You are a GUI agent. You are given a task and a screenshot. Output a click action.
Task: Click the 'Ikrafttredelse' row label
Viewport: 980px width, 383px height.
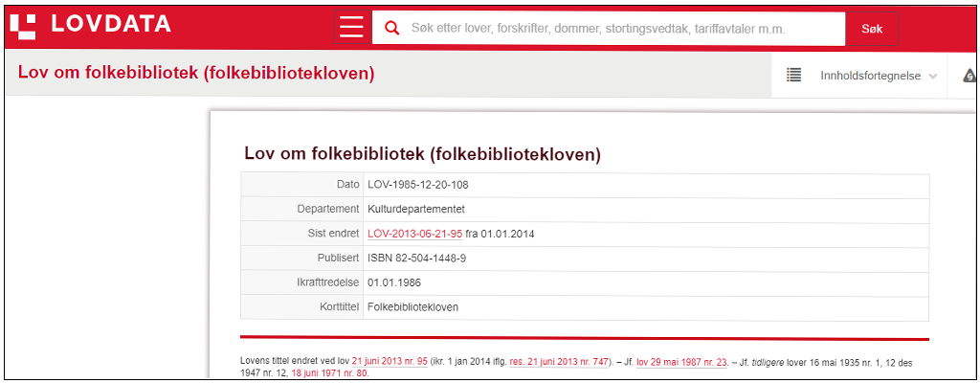(329, 282)
